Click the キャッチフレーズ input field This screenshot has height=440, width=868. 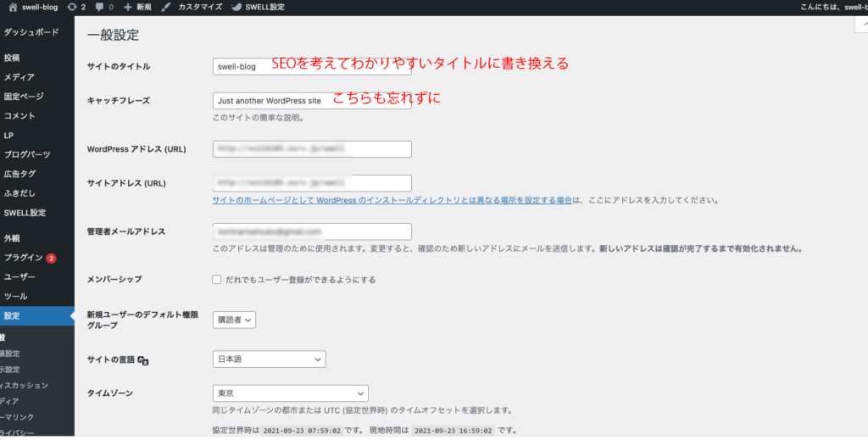point(312,101)
